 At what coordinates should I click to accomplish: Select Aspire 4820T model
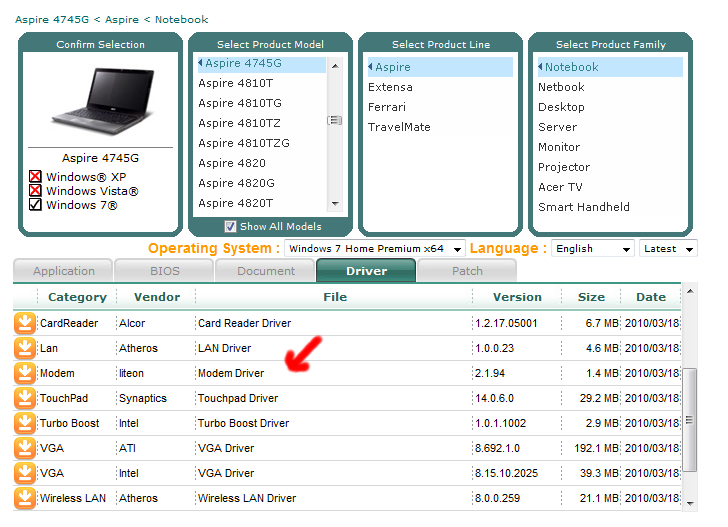click(x=236, y=203)
